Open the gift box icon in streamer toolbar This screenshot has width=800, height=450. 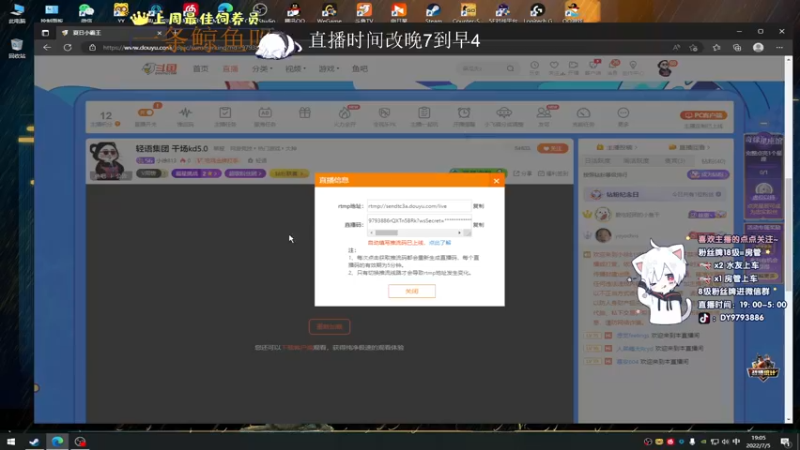pyautogui.click(x=305, y=113)
